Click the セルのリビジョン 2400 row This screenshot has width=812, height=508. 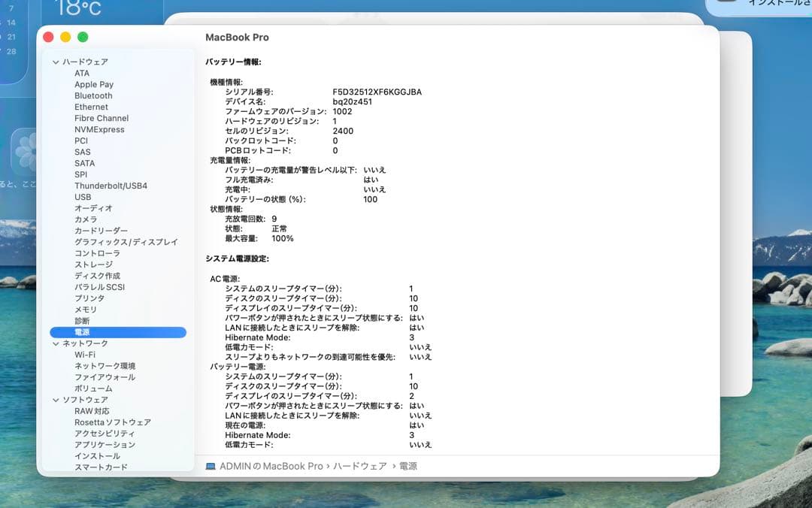[x=289, y=132]
